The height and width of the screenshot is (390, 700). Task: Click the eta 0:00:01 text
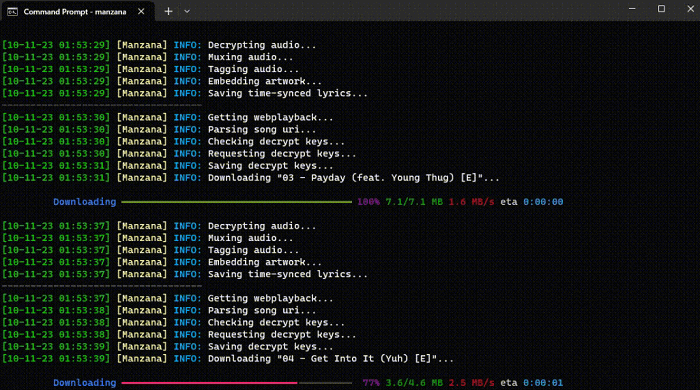pyautogui.click(x=532, y=383)
